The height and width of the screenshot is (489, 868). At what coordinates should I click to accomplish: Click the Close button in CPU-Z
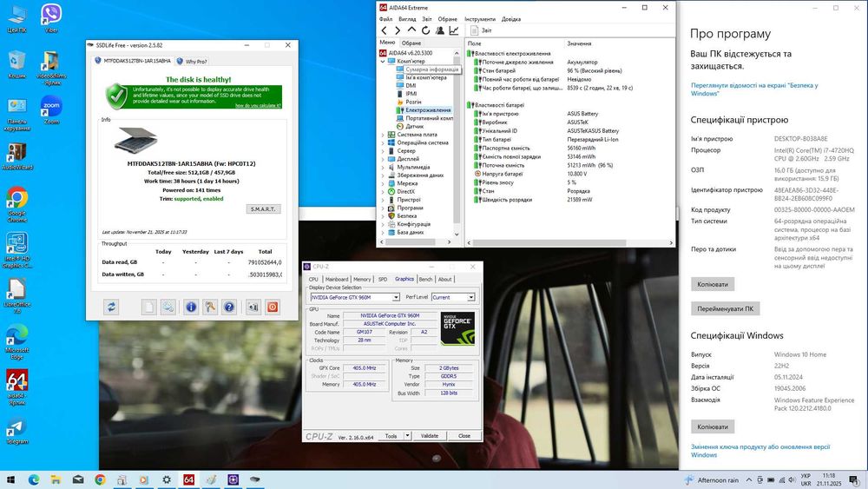[x=464, y=436]
